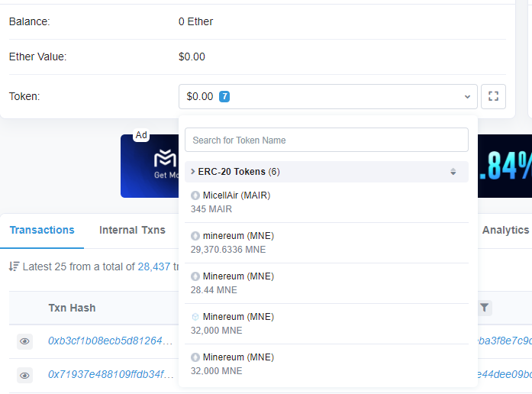Click the cube icon of the 32,000 MNE Minereum token
532x394 pixels.
click(x=195, y=317)
